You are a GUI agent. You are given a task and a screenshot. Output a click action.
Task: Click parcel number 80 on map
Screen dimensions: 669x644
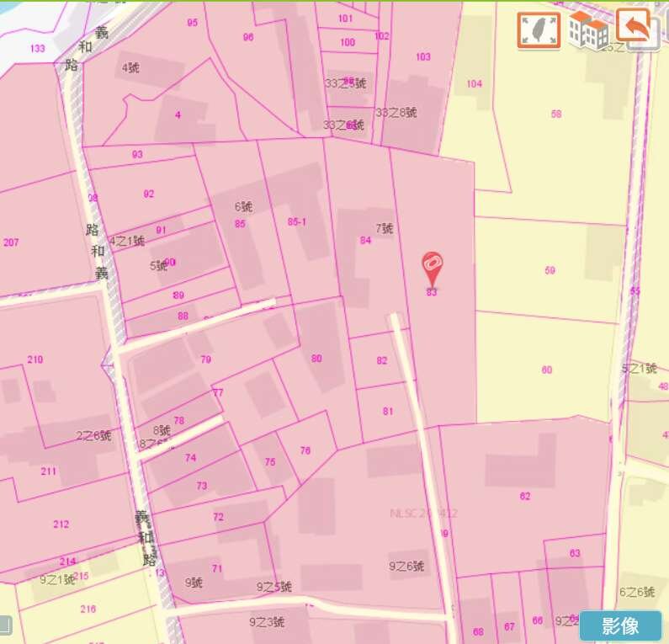[316, 359]
